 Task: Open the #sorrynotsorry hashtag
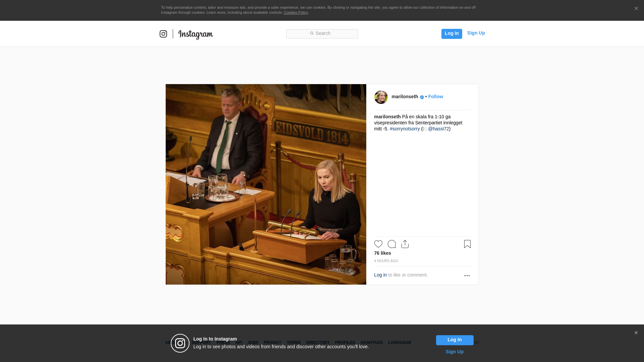(x=405, y=129)
